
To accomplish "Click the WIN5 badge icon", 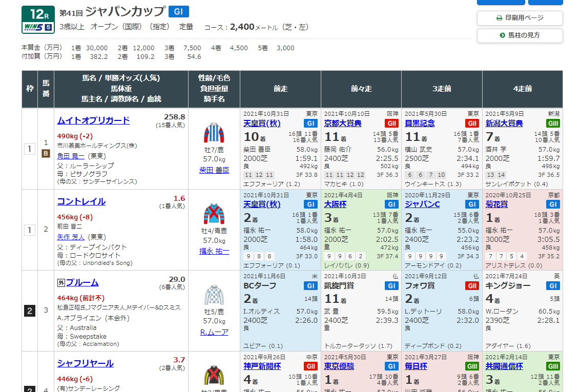I will pos(38,27).
